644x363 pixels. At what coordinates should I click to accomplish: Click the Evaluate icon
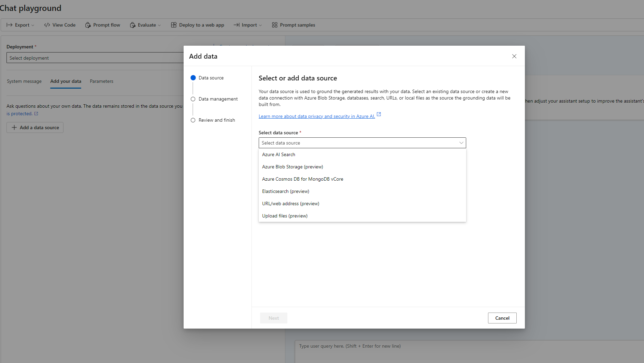(x=132, y=25)
